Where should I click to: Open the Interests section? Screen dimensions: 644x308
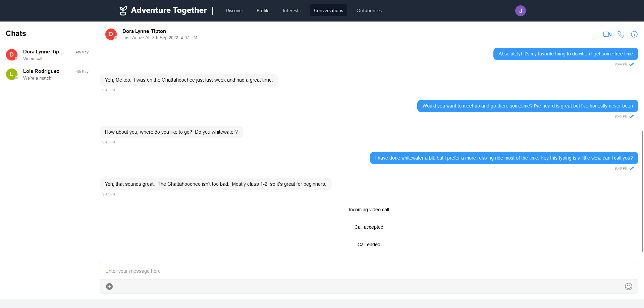(291, 10)
